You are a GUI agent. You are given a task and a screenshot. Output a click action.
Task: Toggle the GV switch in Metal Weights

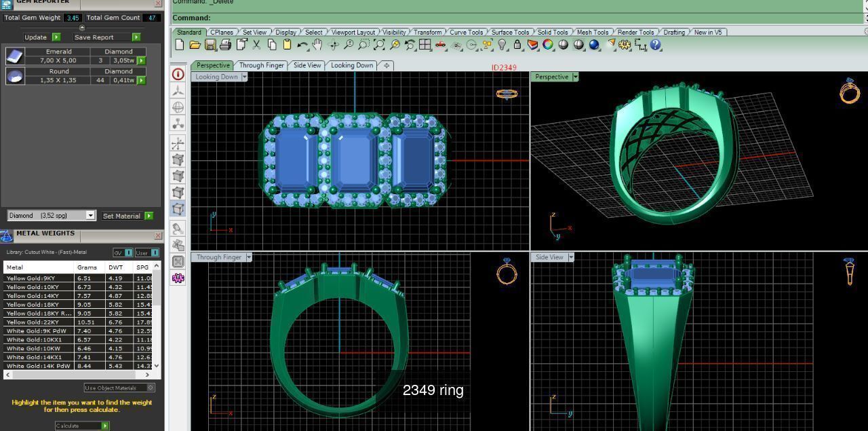(x=123, y=252)
